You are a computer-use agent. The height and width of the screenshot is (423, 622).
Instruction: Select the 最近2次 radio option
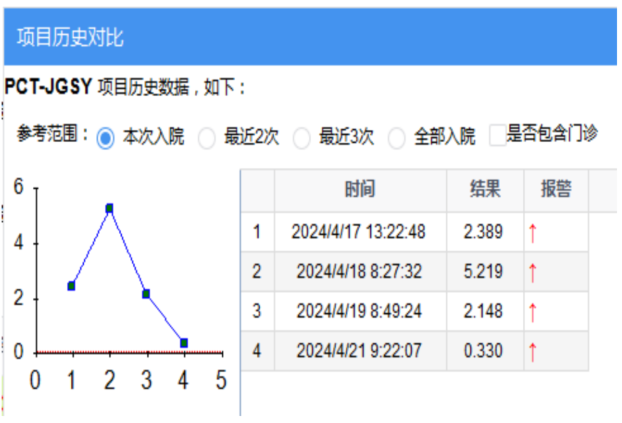[x=207, y=139]
